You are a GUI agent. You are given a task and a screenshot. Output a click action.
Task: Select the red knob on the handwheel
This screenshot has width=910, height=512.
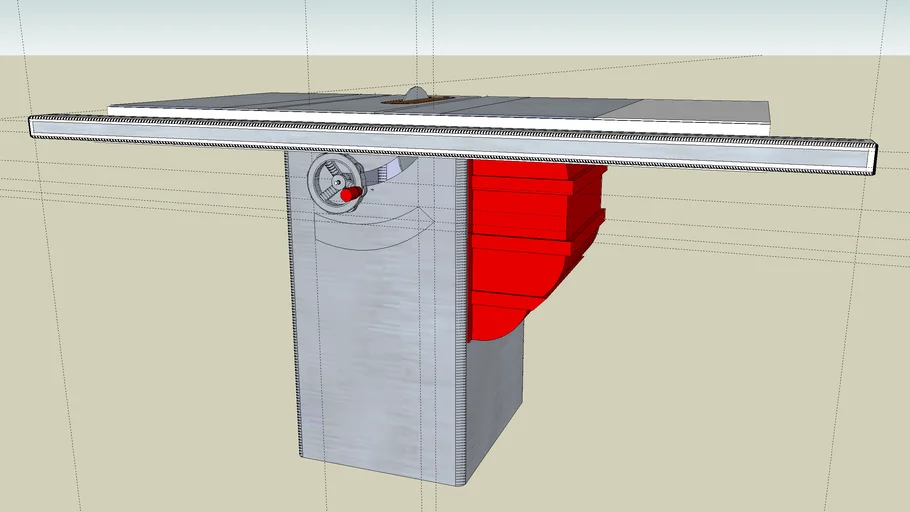click(x=347, y=195)
